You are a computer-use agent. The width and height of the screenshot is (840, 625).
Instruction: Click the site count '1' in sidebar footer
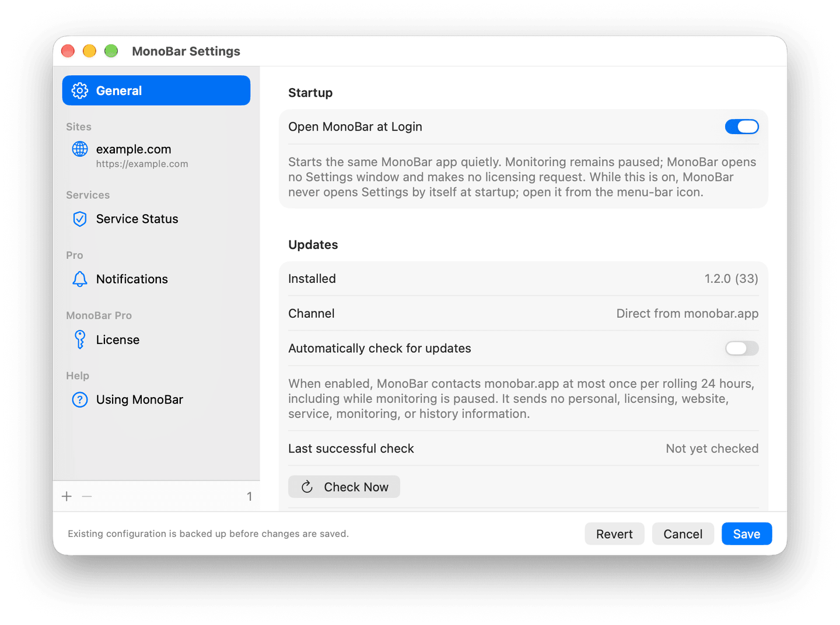250,497
